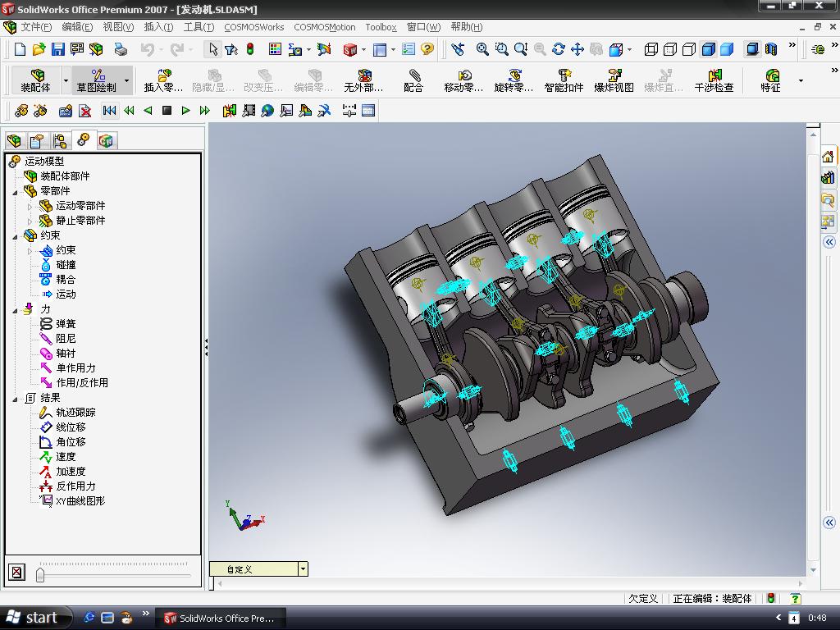Screen dimensions: 840x630
Task: Enable Shaded With Edges display icon
Action: pos(708,49)
